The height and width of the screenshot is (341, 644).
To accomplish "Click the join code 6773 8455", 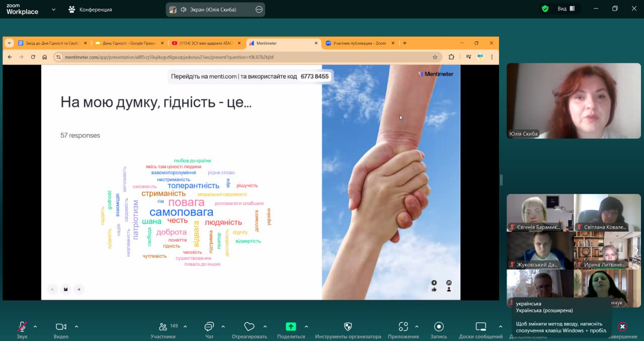I will (x=314, y=77).
